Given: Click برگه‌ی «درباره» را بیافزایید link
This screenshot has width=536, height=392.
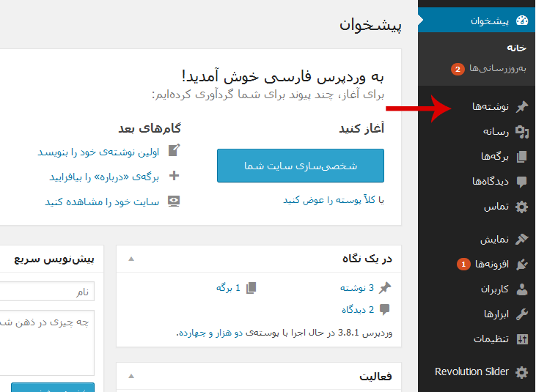Looking at the screenshot, I should [x=104, y=177].
